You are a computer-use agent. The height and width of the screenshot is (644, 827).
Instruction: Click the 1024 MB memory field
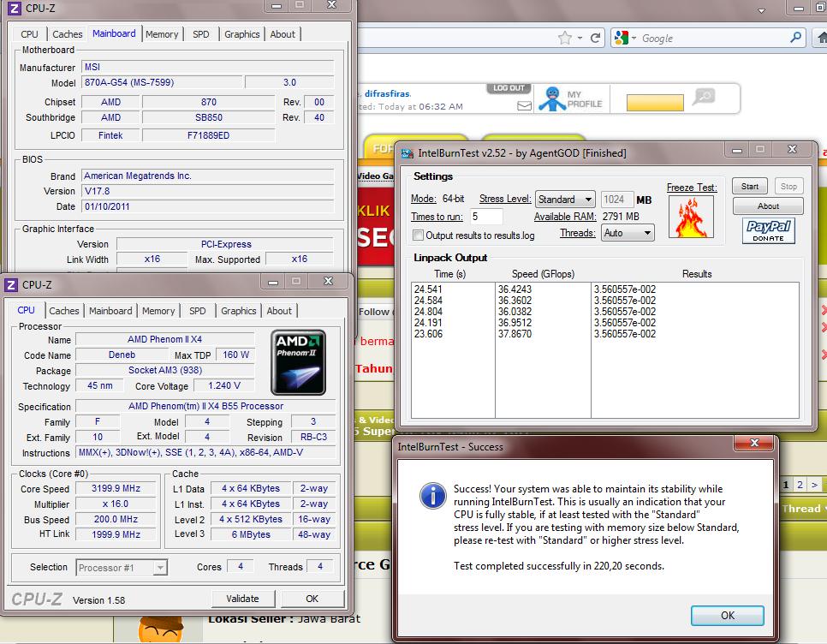pyautogui.click(x=616, y=200)
